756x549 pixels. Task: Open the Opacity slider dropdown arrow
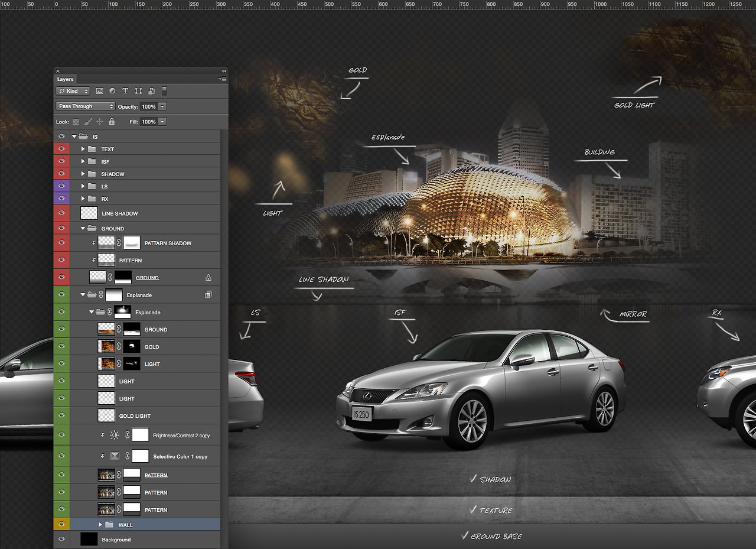pyautogui.click(x=162, y=106)
